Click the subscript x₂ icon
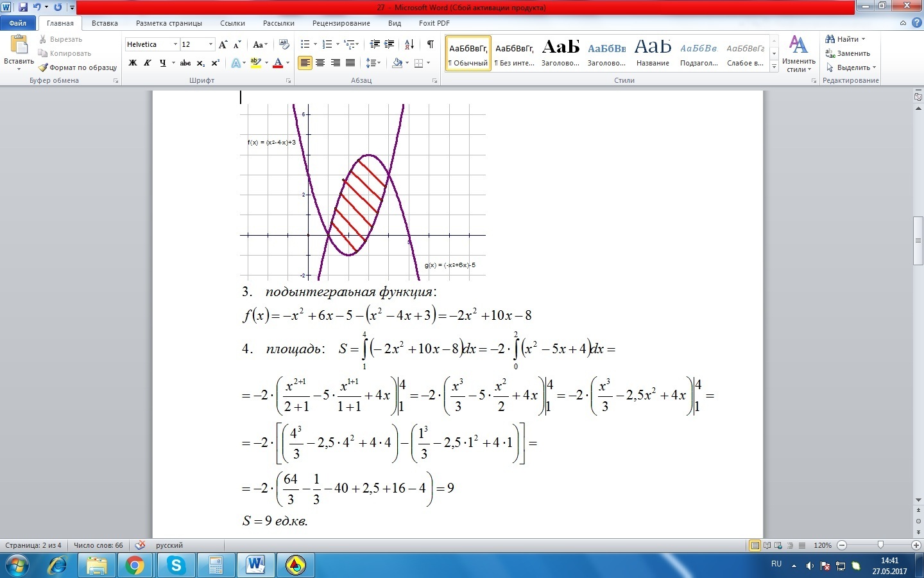The width and height of the screenshot is (924, 578). [201, 63]
